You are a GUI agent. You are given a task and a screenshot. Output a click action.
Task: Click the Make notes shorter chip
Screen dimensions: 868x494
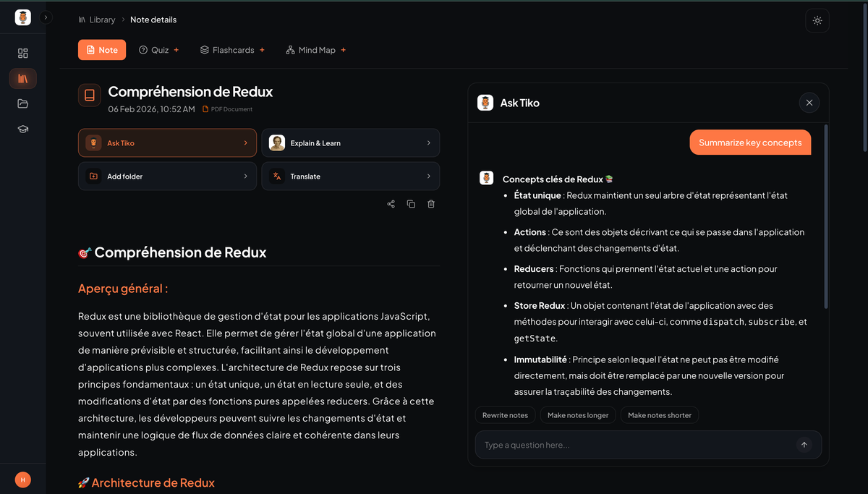[x=660, y=415]
